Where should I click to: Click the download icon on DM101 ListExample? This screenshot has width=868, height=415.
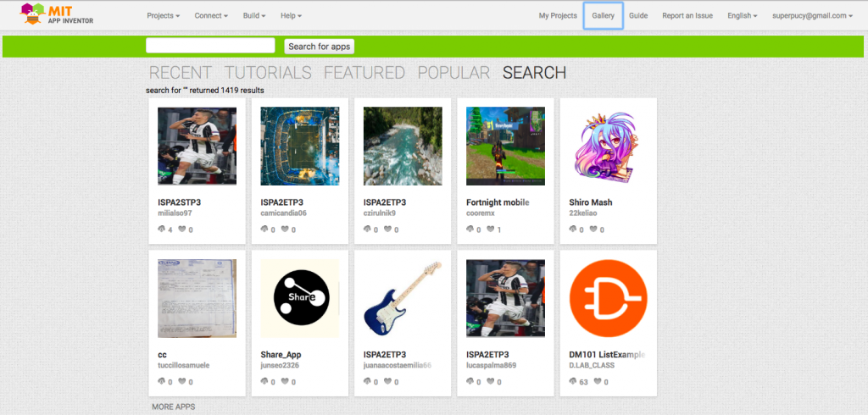pos(574,381)
